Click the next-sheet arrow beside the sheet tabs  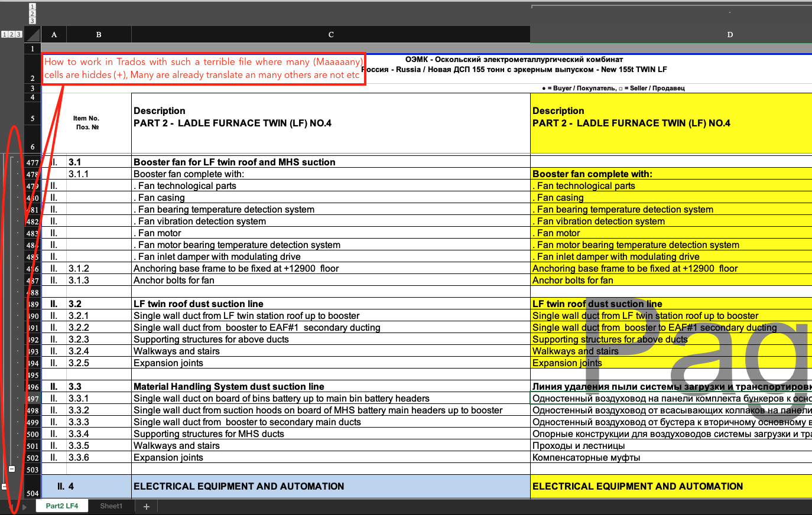(24, 507)
